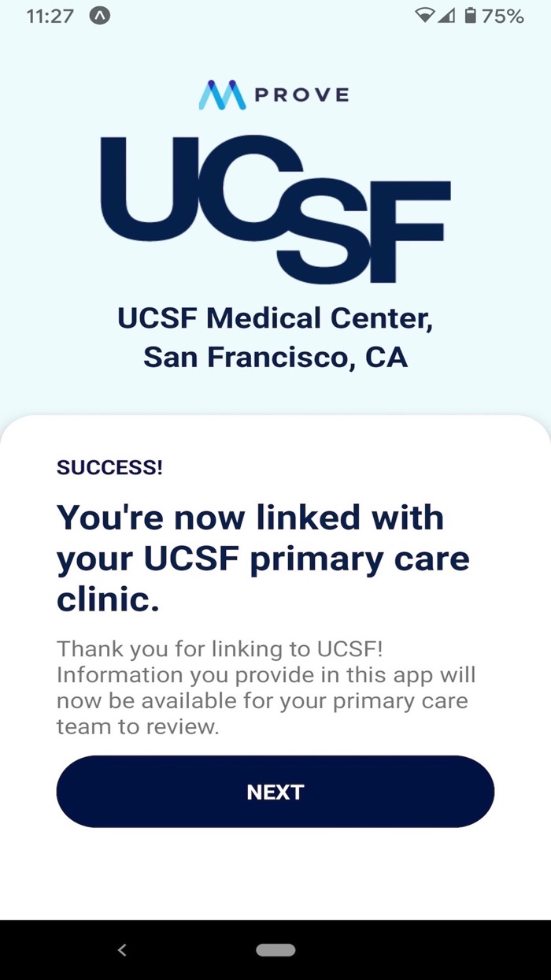Tap the Wi-Fi status icon
Screen dimensions: 551x980
[x=425, y=16]
